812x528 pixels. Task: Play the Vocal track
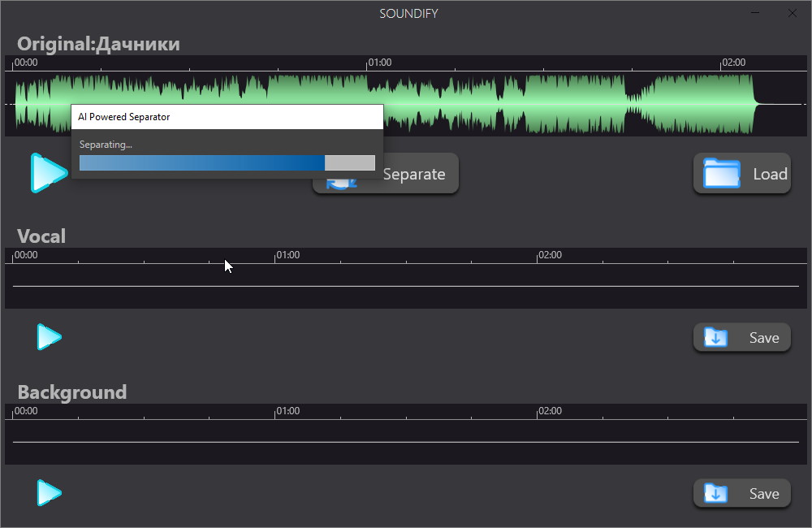click(50, 337)
